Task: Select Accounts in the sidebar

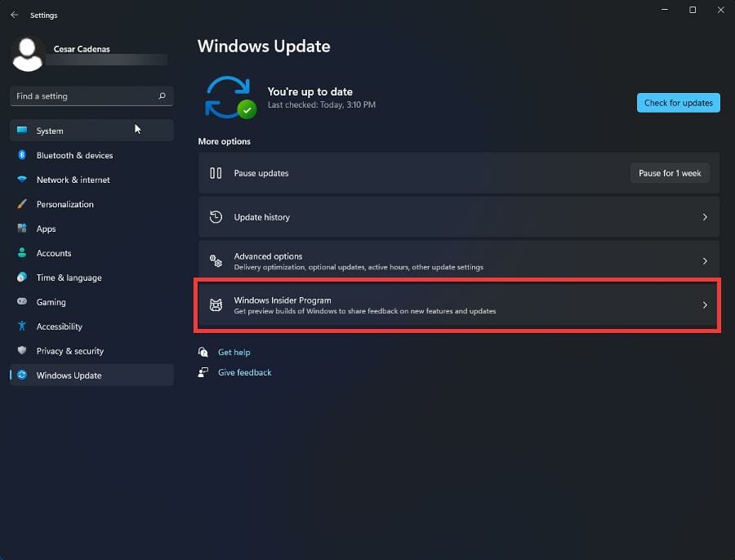Action: pos(91,252)
